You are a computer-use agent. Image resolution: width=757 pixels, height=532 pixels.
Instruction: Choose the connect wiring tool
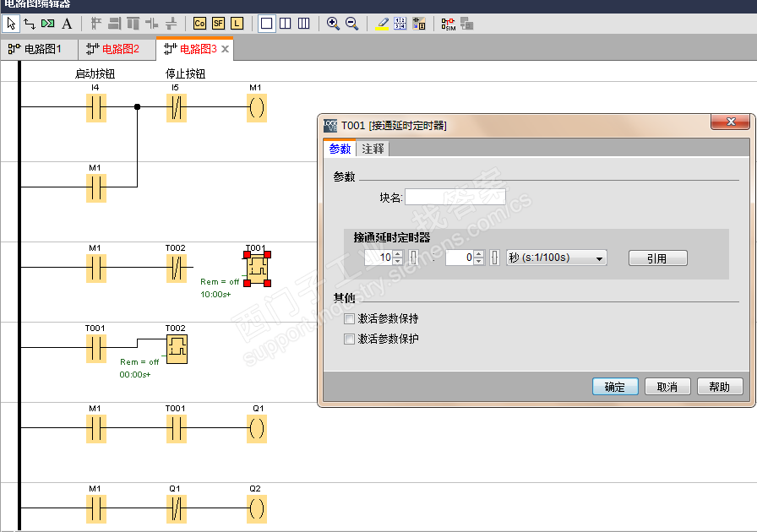[30, 23]
